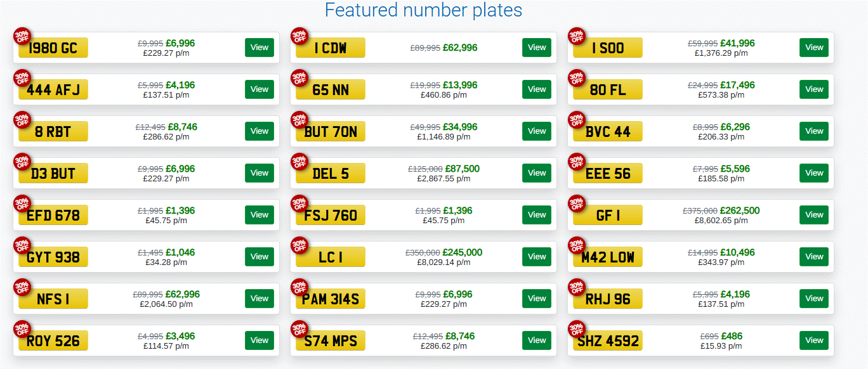Image resolution: width=868 pixels, height=369 pixels.
Task: Click the 30% off badge on SHZ 4592
Action: coord(577,329)
